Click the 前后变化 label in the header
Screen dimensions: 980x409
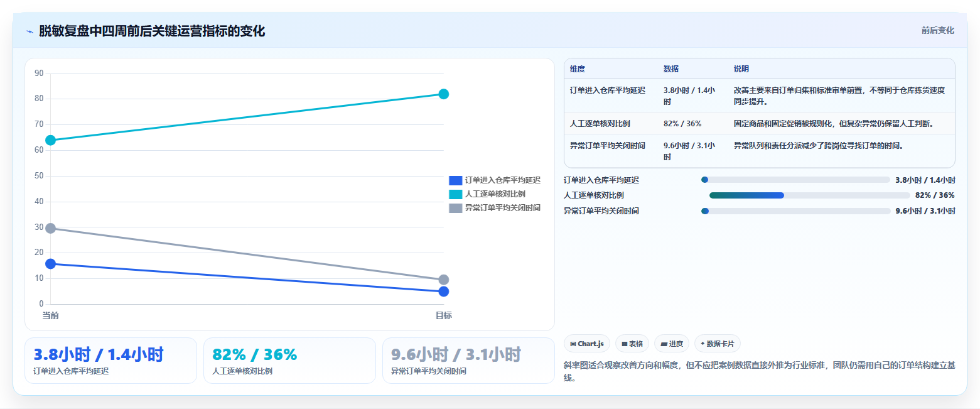pos(938,30)
